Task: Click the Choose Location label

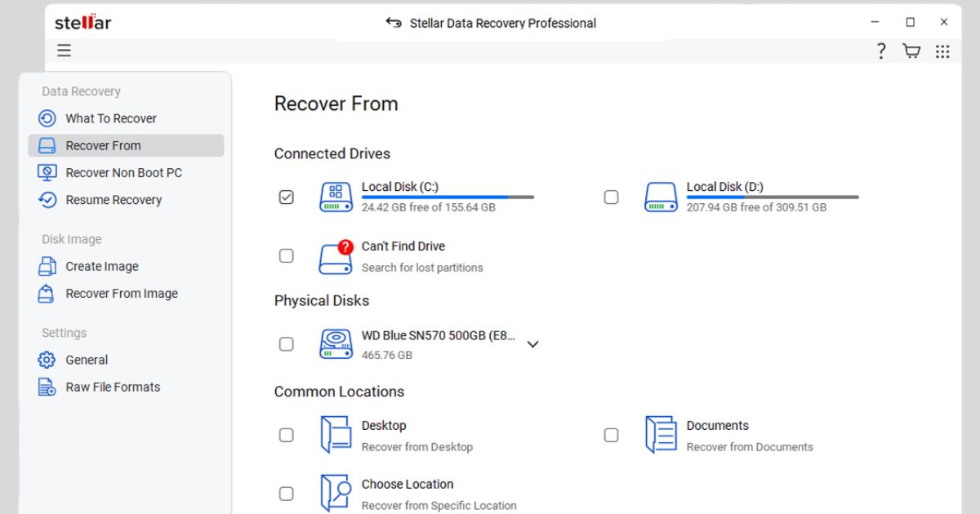Action: (x=408, y=485)
